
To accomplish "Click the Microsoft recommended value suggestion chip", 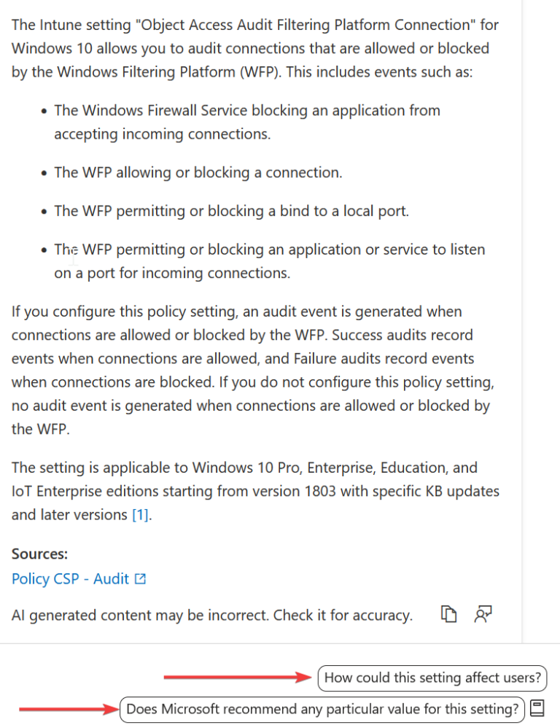I will tap(322, 708).
